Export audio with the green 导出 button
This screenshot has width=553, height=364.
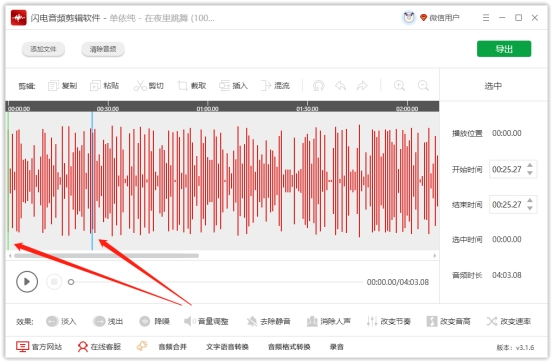click(504, 49)
